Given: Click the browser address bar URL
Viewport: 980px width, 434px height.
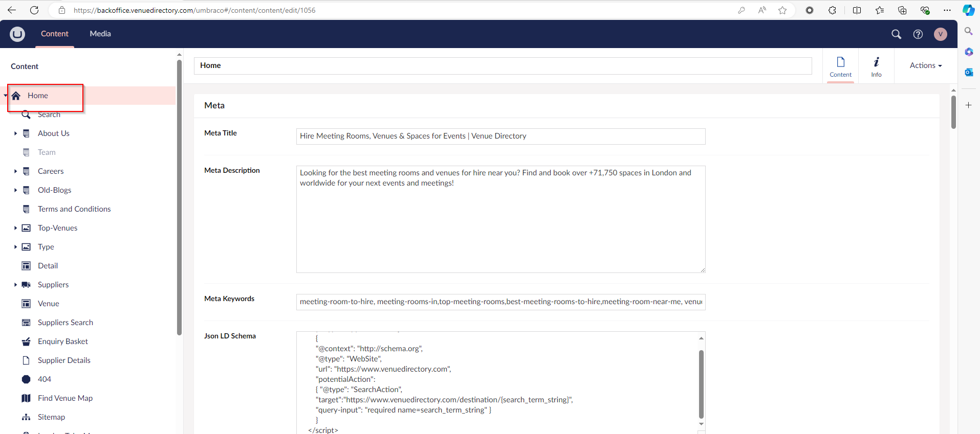Looking at the screenshot, I should coord(194,10).
